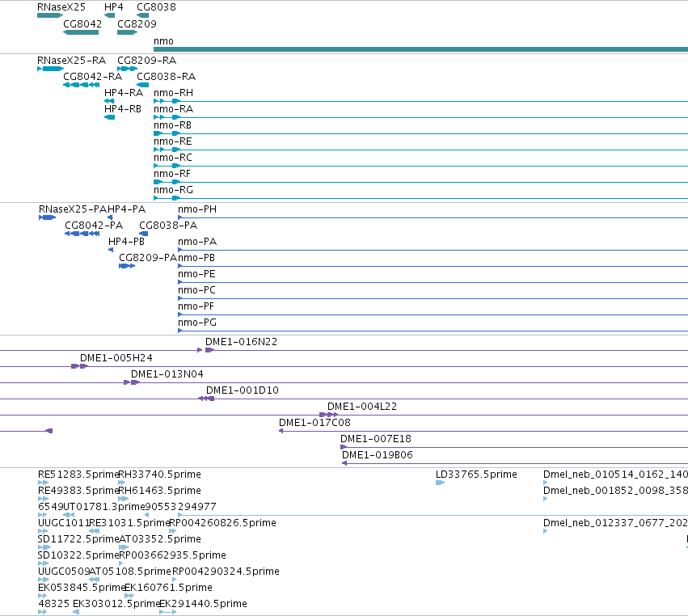Image resolution: width=688 pixels, height=616 pixels.
Task: Select the nmo-RE transcript label
Action: tap(172, 141)
